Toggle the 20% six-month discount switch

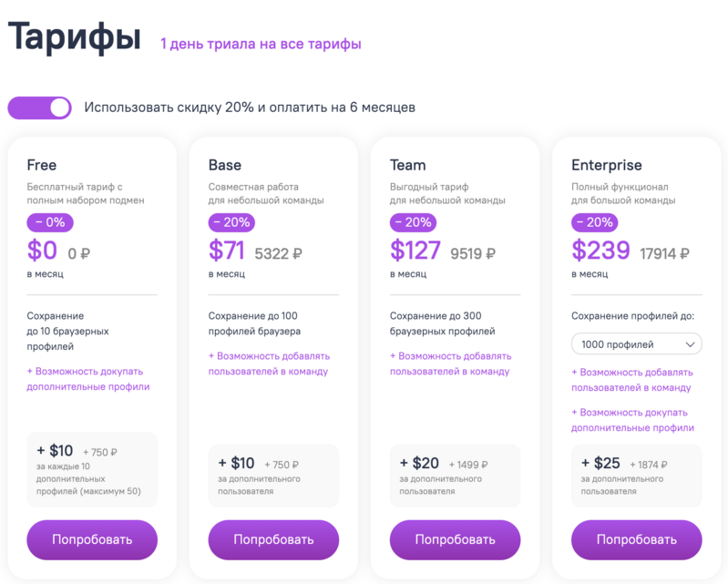coord(39,108)
